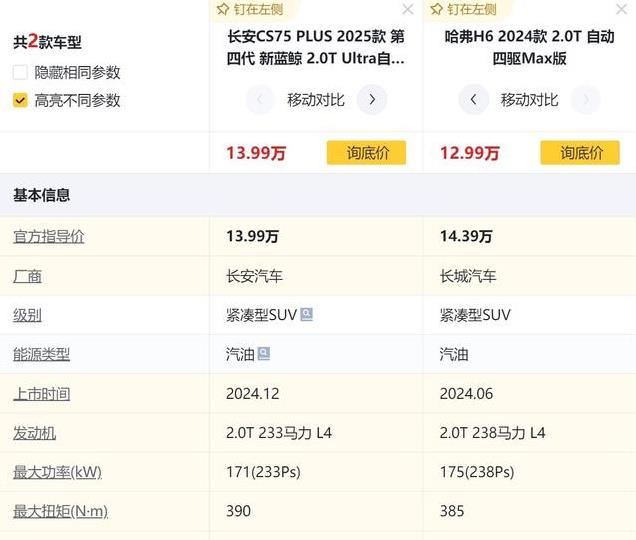This screenshot has height=540, width=636.
Task: Move Changan CS75 PLUS column left
Action: pyautogui.click(x=260, y=100)
